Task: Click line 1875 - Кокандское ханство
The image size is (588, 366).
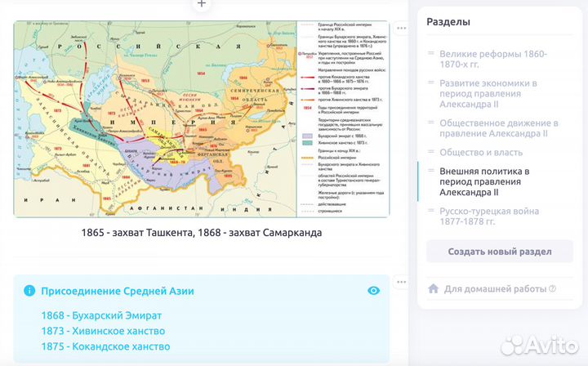Action: pyautogui.click(x=105, y=346)
